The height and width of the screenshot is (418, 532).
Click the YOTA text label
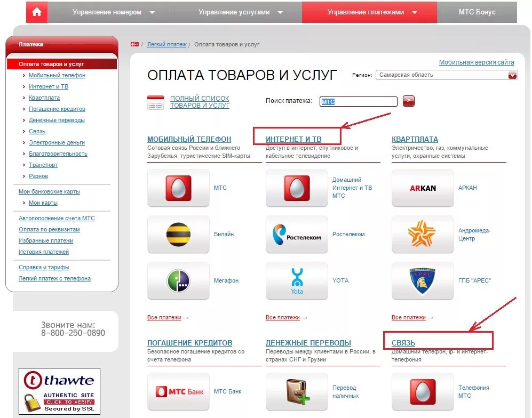[x=340, y=280]
